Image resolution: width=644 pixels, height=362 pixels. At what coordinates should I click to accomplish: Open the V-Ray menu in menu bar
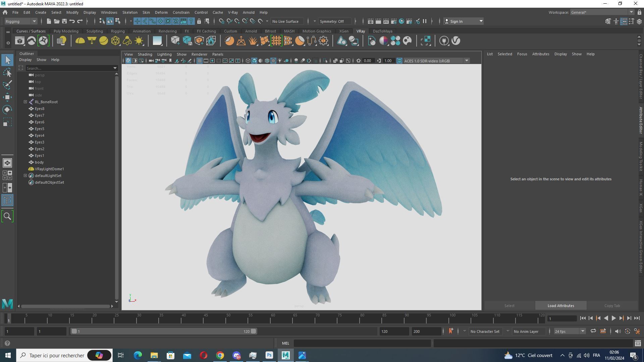(233, 12)
